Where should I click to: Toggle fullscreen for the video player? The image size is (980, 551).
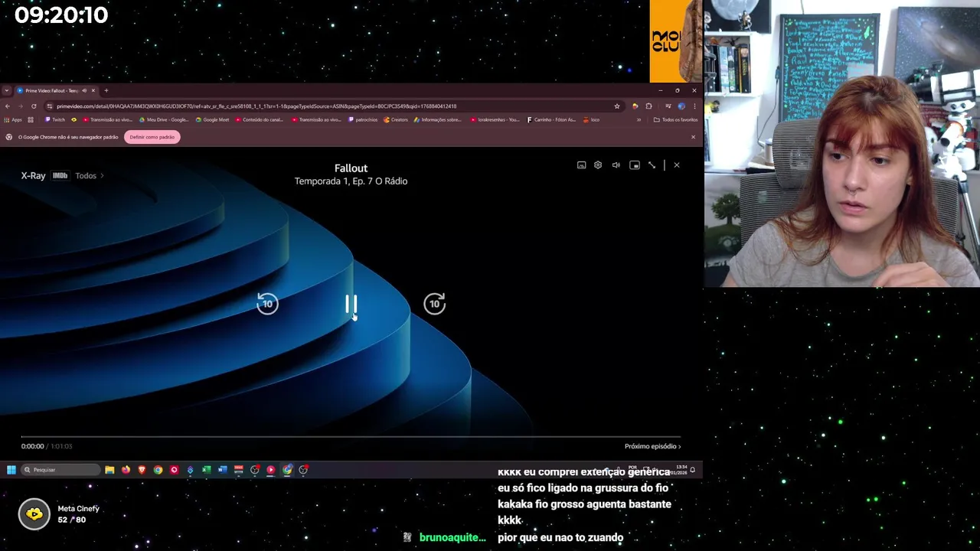coord(652,165)
